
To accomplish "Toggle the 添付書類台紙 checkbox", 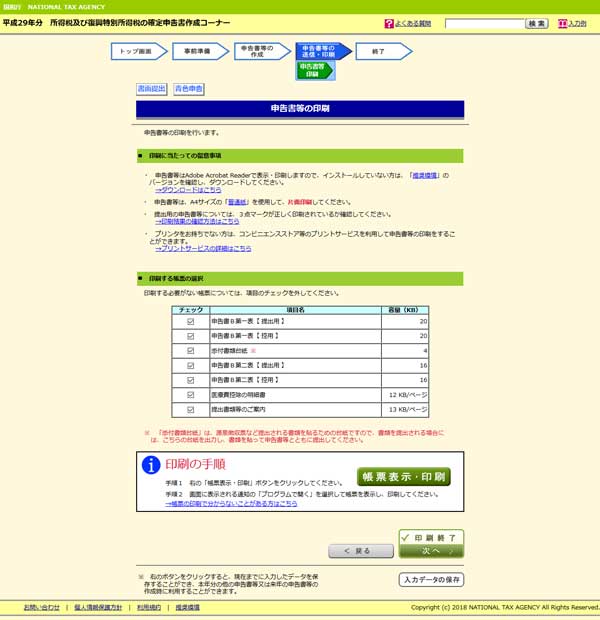I will click(x=190, y=351).
